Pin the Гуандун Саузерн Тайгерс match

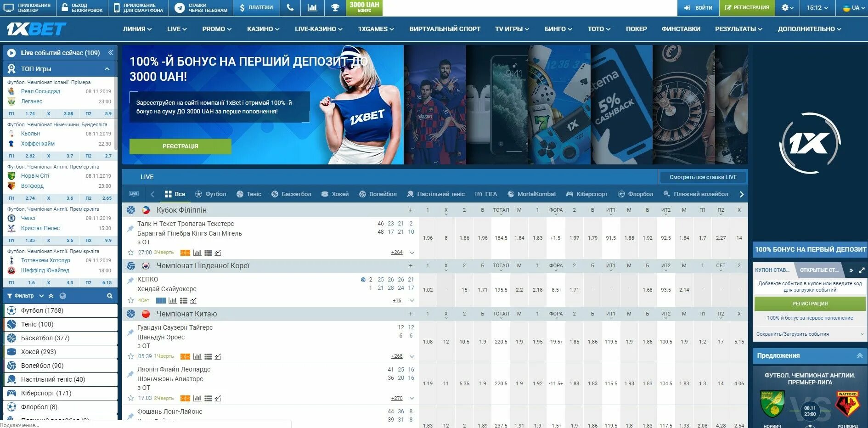coord(130,332)
